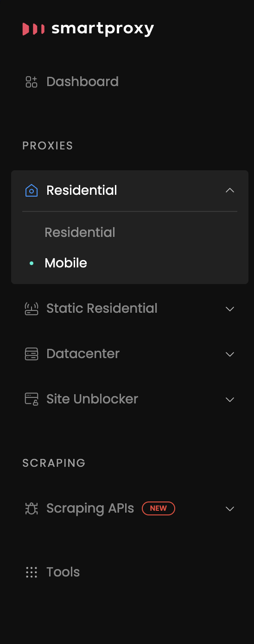Expand the Site Unblocker chevron
This screenshot has width=254, height=644.
(230, 399)
